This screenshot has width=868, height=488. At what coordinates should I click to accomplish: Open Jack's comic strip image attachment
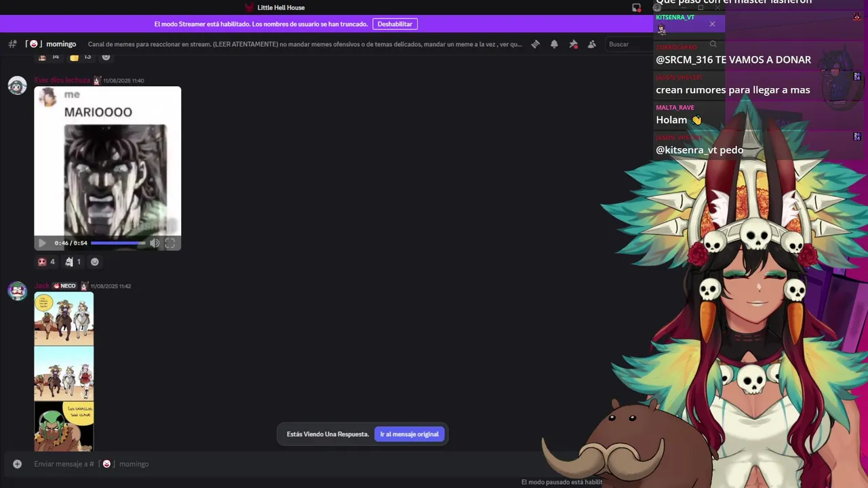64,371
